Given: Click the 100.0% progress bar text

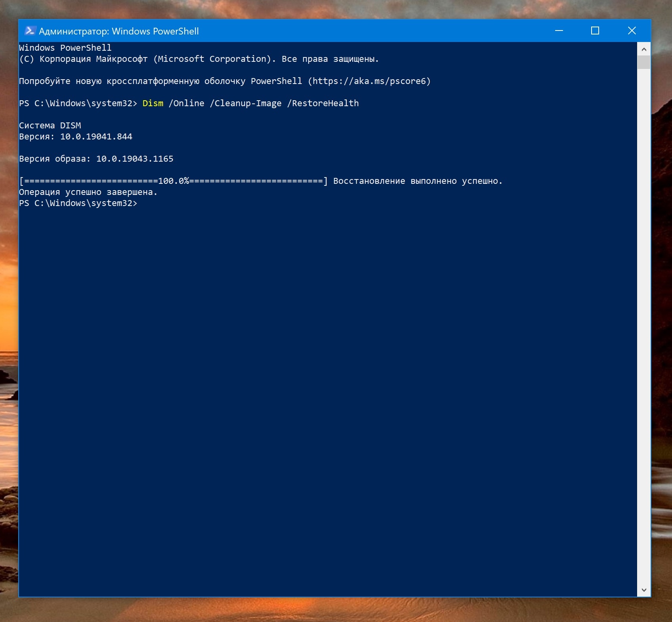Looking at the screenshot, I should tap(174, 181).
